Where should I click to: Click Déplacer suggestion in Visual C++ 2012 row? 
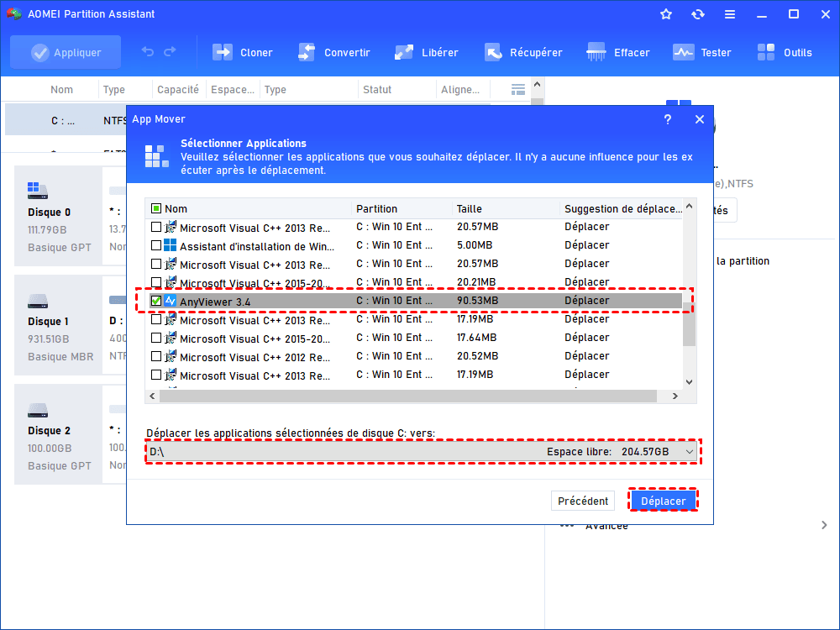point(586,356)
